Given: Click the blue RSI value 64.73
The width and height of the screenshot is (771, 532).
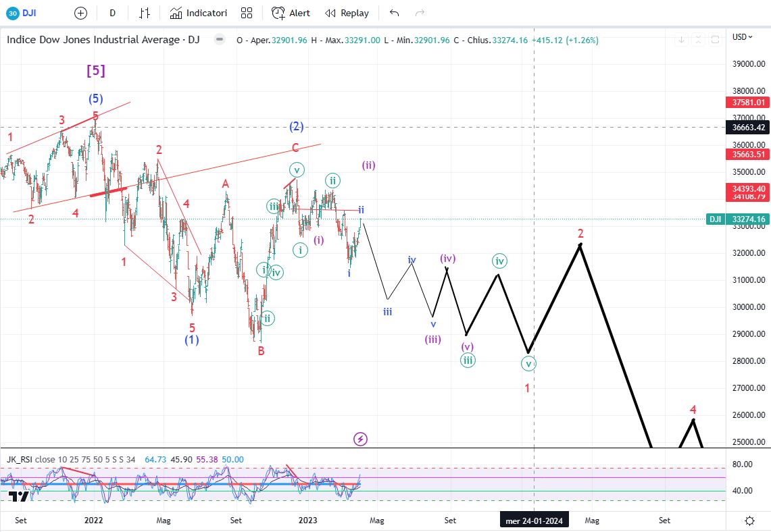Looking at the screenshot, I should pyautogui.click(x=155, y=459).
